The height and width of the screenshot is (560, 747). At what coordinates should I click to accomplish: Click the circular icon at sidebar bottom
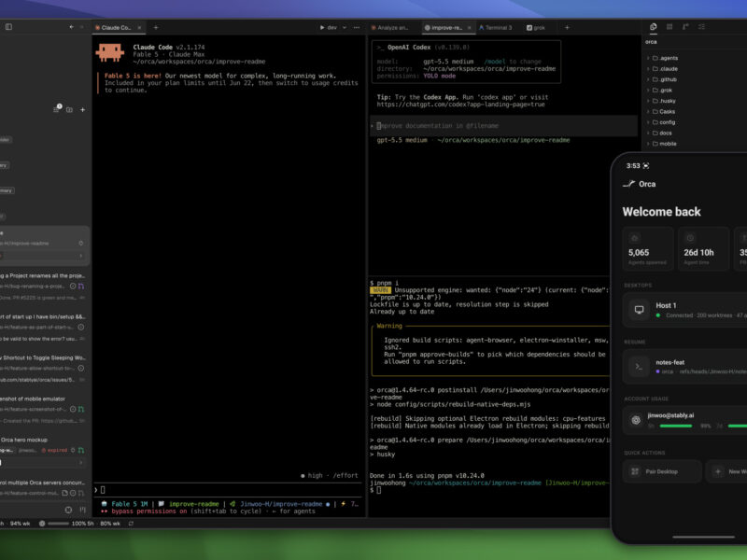pos(68,510)
